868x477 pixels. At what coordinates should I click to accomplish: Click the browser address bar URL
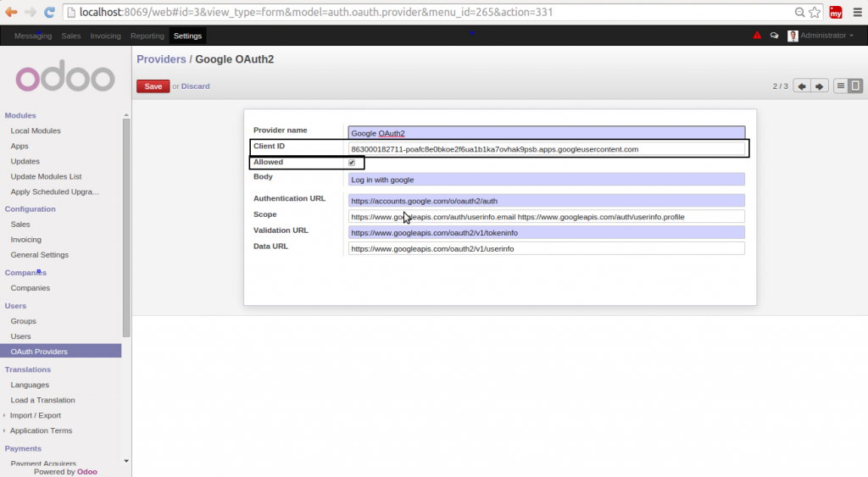point(316,12)
